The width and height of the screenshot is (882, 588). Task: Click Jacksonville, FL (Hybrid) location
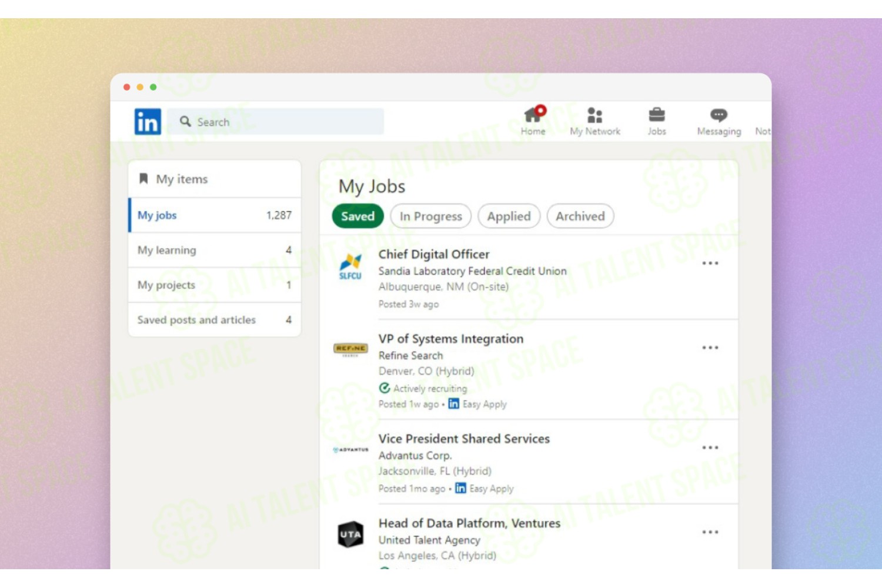(435, 471)
